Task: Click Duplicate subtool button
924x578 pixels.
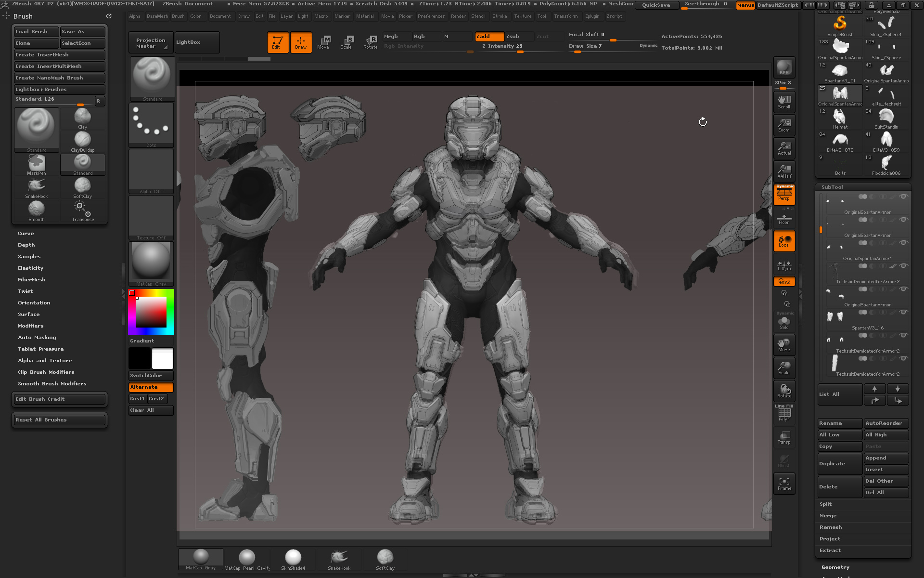Action: [840, 463]
